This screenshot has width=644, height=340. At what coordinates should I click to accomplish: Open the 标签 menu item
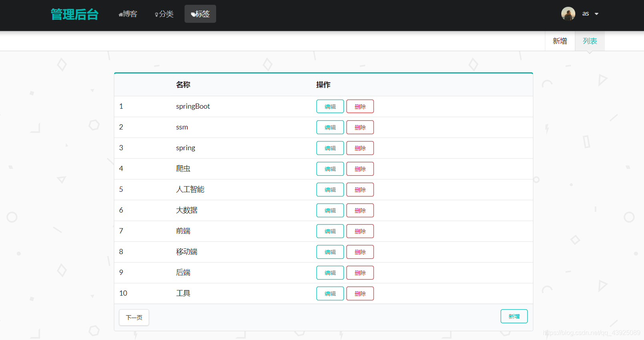[200, 14]
